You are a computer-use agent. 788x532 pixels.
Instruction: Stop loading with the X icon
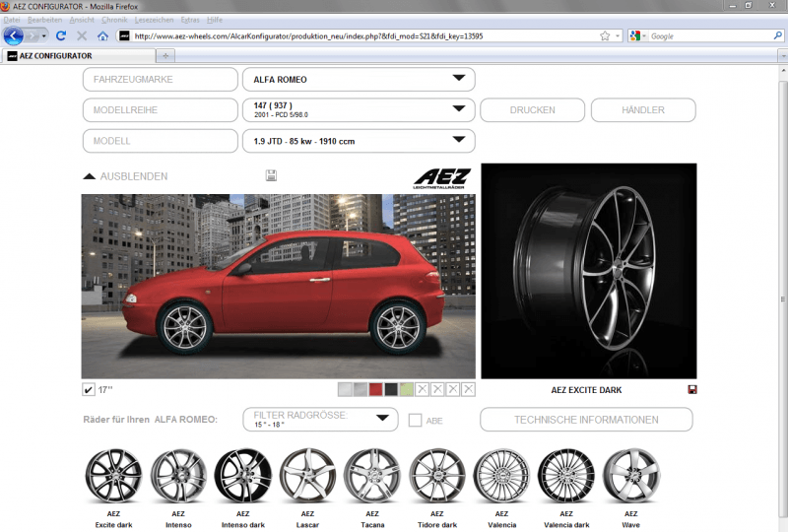tap(82, 35)
